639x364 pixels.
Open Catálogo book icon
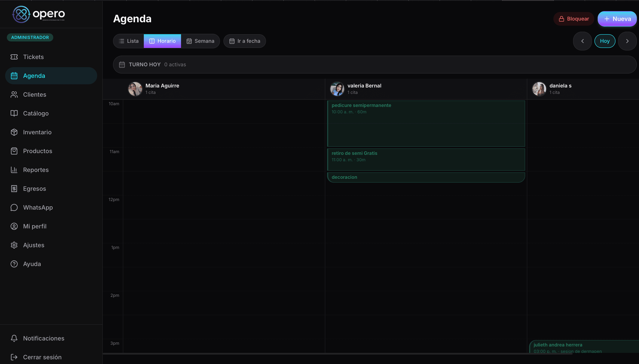pos(14,113)
